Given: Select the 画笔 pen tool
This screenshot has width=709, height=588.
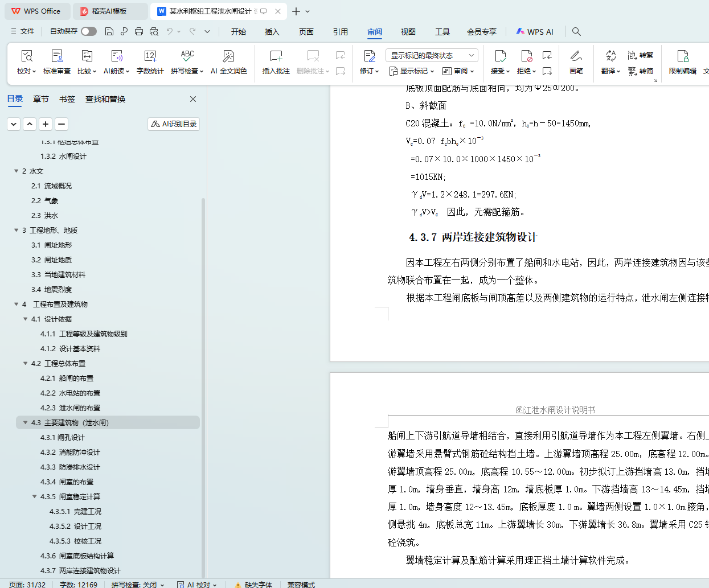Looking at the screenshot, I should tap(576, 61).
